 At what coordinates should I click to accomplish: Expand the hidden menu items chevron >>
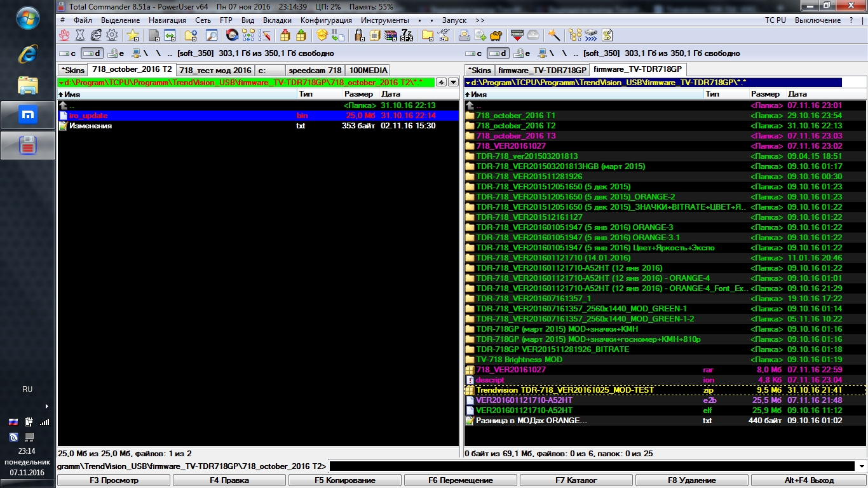(479, 20)
